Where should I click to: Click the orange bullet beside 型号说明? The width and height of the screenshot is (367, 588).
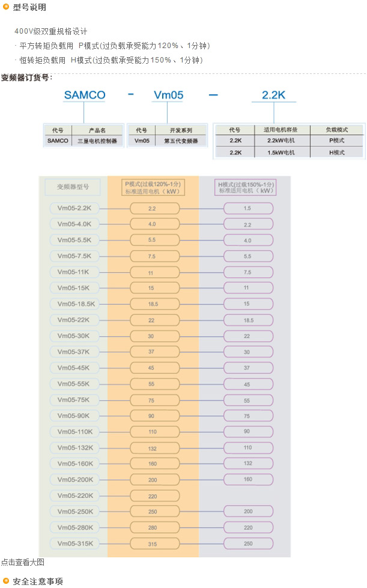point(5,7)
